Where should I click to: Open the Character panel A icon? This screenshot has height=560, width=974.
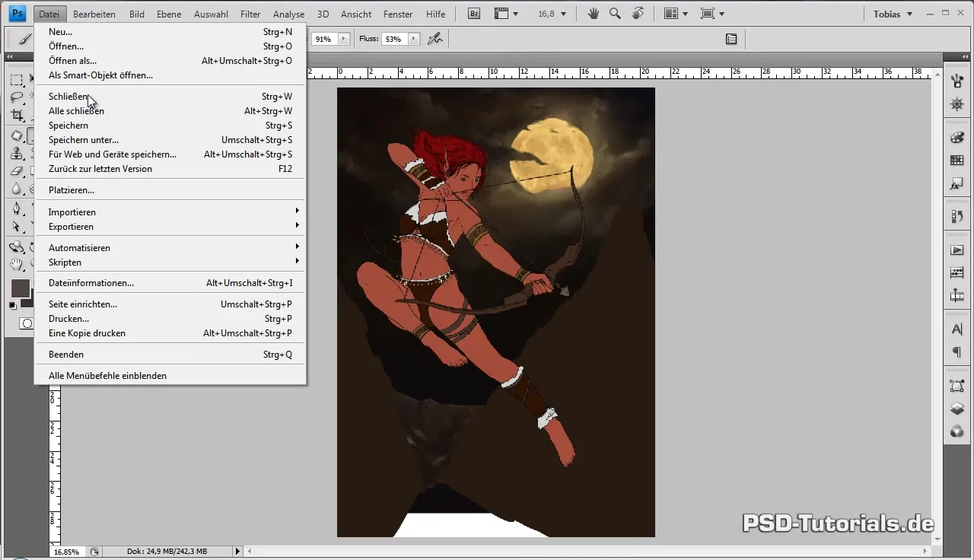[957, 329]
